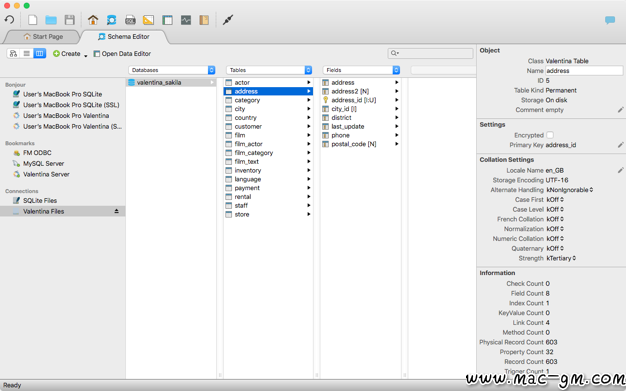Change Alternate Handling kNonIgnorable dropdown

(569, 190)
